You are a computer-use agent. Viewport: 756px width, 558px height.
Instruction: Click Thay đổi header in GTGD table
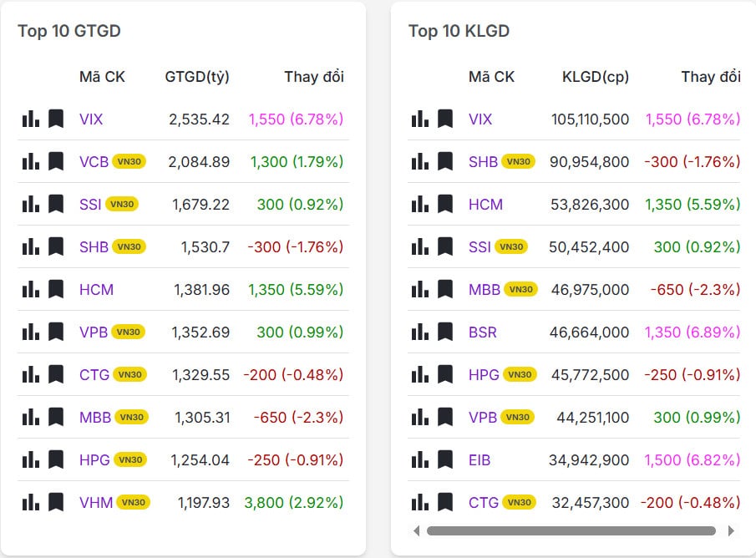point(314,77)
